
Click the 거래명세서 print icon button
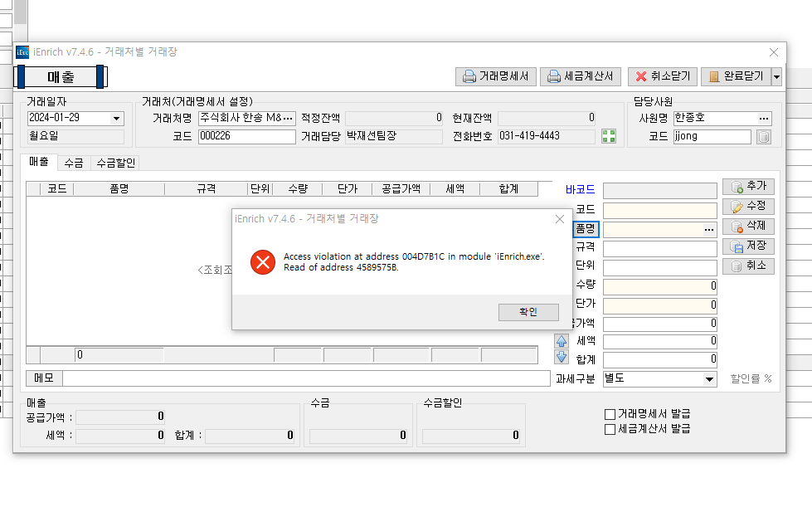click(x=495, y=76)
